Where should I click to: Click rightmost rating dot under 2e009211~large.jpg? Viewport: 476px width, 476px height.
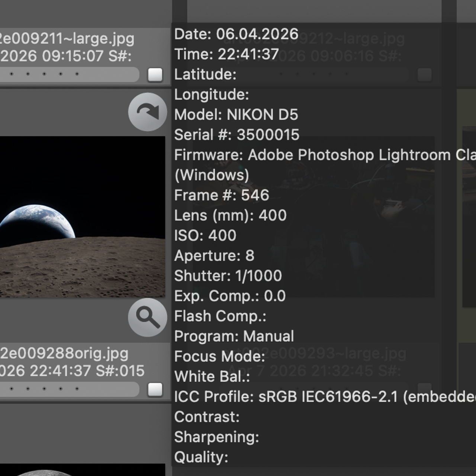pyautogui.click(x=77, y=74)
